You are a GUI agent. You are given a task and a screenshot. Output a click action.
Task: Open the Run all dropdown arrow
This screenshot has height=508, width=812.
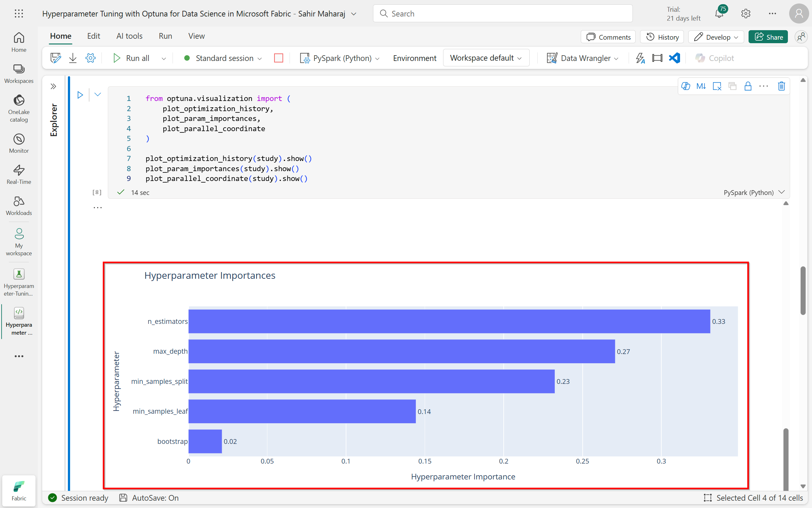tap(164, 58)
